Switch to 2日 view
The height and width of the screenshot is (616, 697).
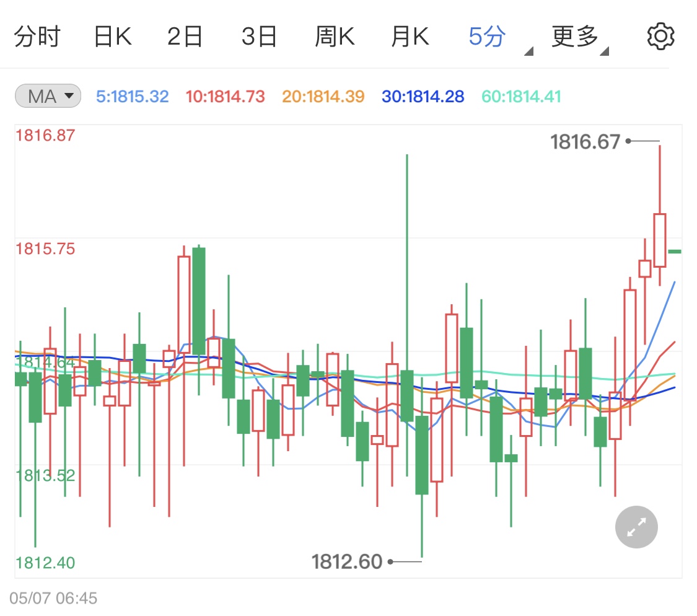[x=185, y=37]
